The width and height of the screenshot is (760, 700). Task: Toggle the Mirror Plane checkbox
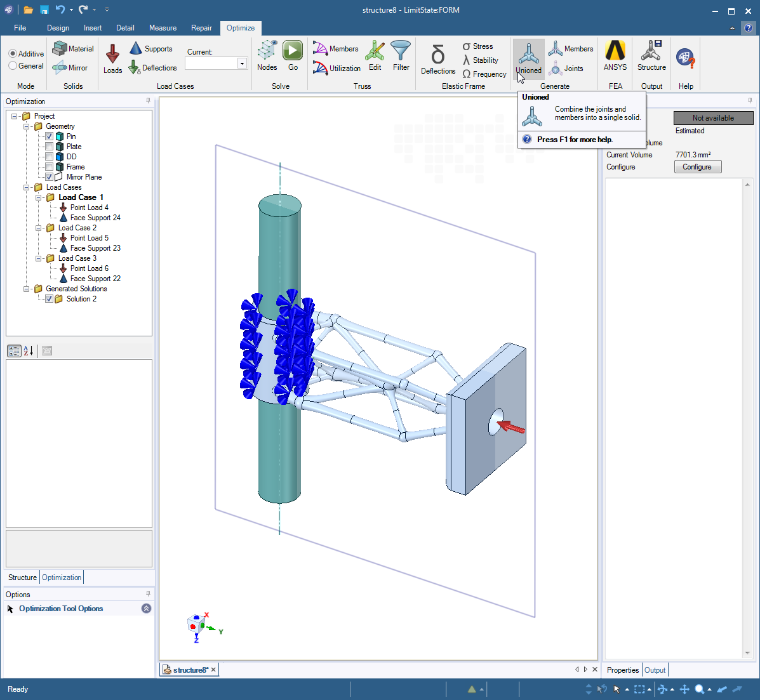click(x=49, y=177)
